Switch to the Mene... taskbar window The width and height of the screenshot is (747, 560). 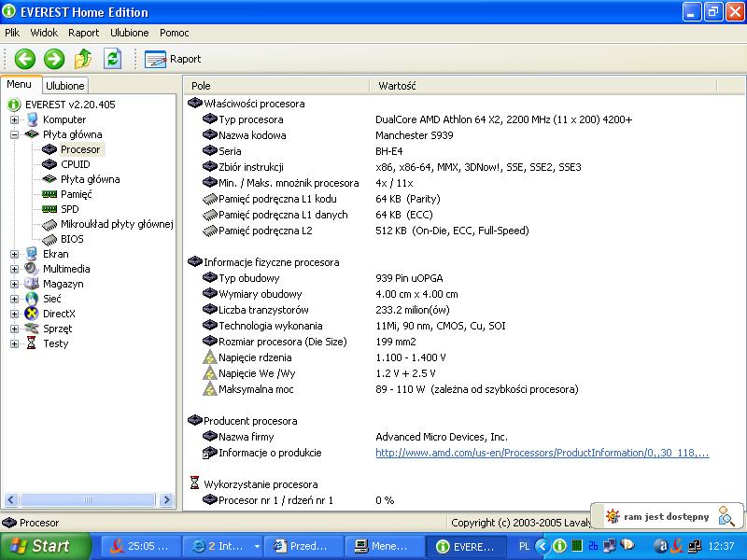click(x=384, y=546)
